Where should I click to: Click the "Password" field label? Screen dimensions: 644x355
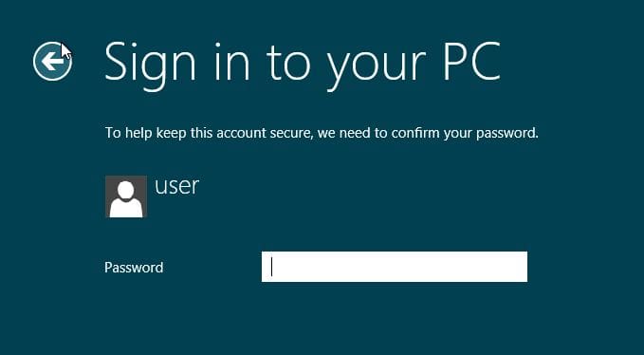click(134, 268)
